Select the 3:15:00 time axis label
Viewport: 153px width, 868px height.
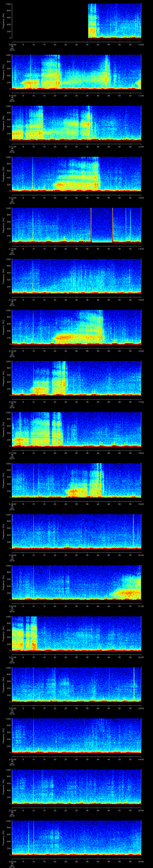click(12, 351)
